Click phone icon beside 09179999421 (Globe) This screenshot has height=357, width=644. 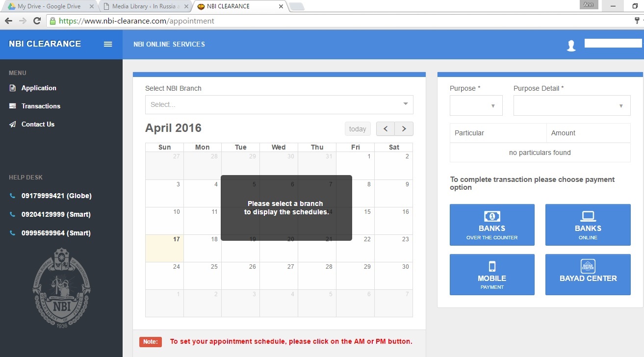13,196
